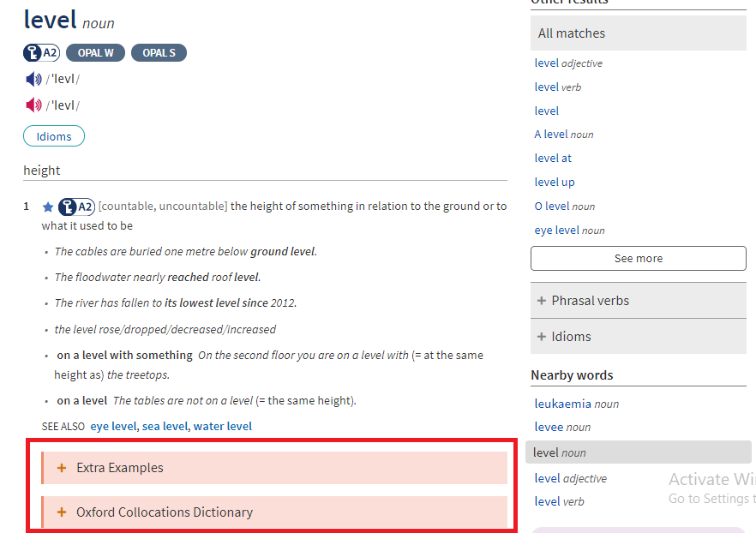756x533 pixels.
Task: Click the plus icon beside Extra Examples
Action: pos(62,468)
